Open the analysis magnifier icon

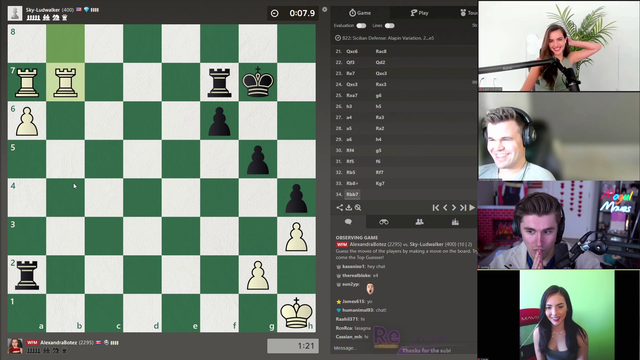pos(358,207)
